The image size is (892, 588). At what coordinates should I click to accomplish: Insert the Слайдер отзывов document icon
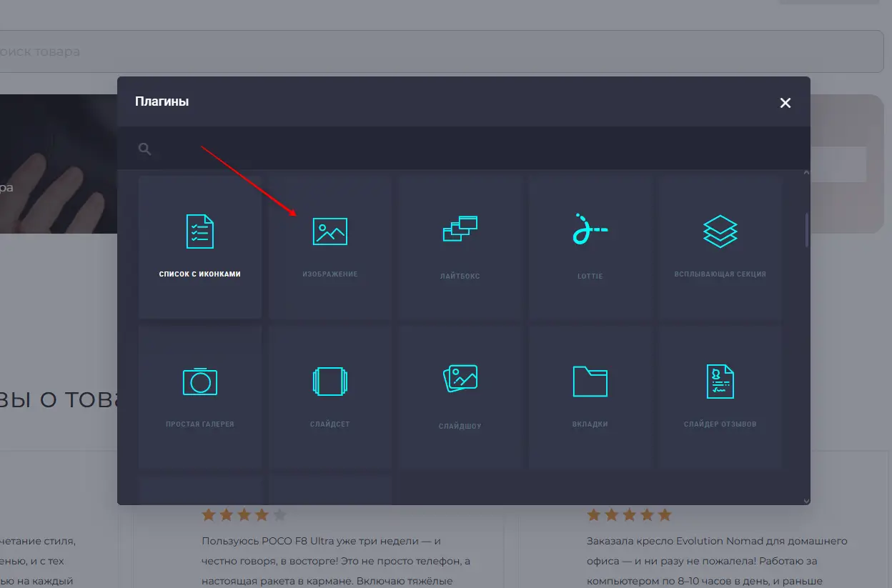click(720, 382)
